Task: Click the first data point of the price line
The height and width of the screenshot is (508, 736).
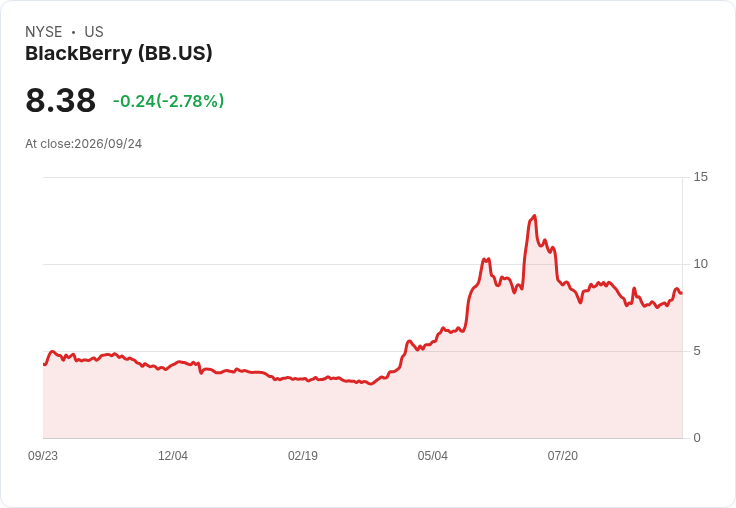Action: pyautogui.click(x=44, y=364)
